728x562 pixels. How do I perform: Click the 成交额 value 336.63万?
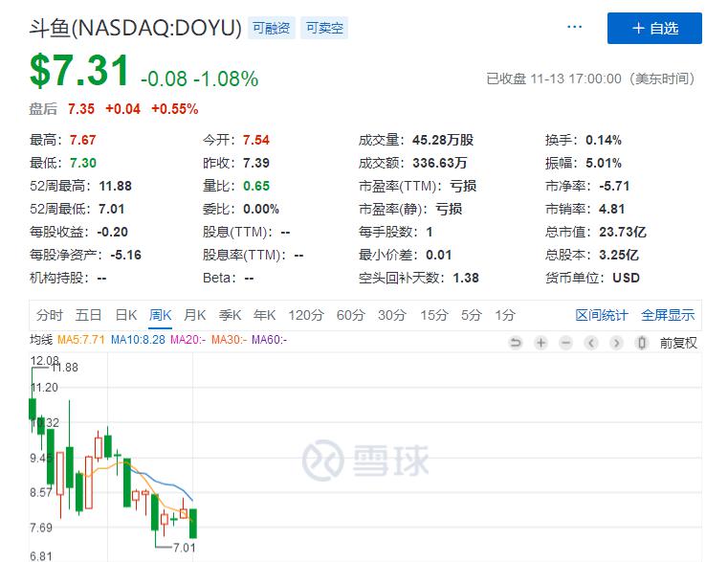coord(440,163)
